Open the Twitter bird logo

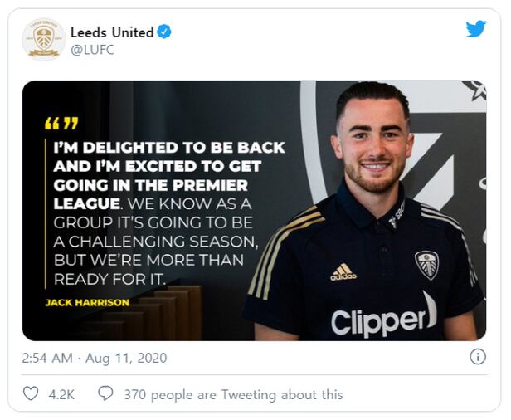[x=475, y=30]
